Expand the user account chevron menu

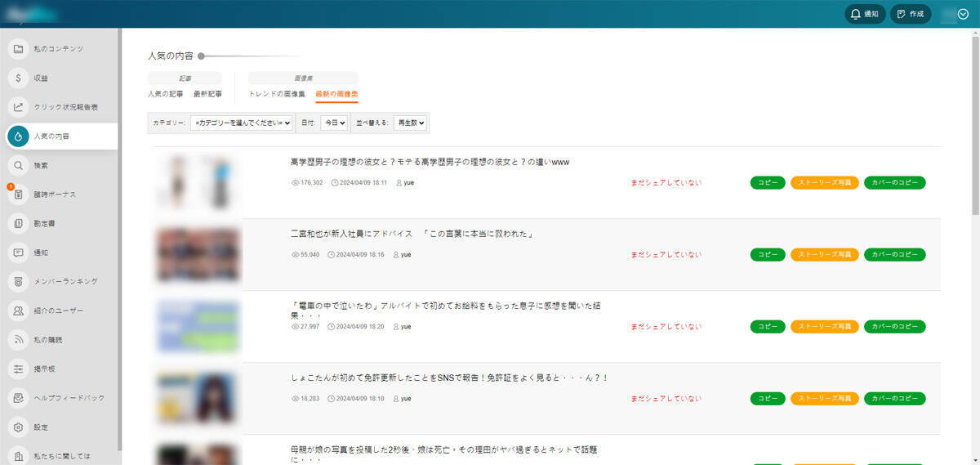point(963,14)
